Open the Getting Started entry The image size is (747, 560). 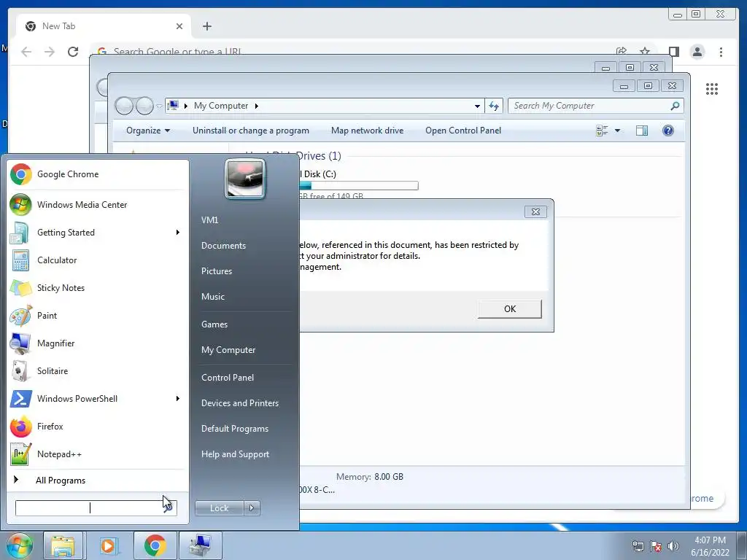tap(98, 233)
